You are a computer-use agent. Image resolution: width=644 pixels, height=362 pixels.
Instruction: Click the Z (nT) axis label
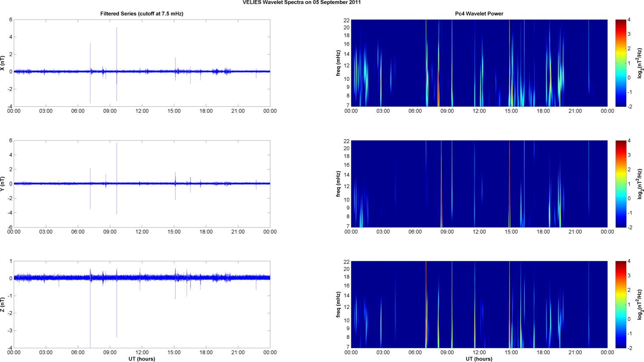click(3, 305)
